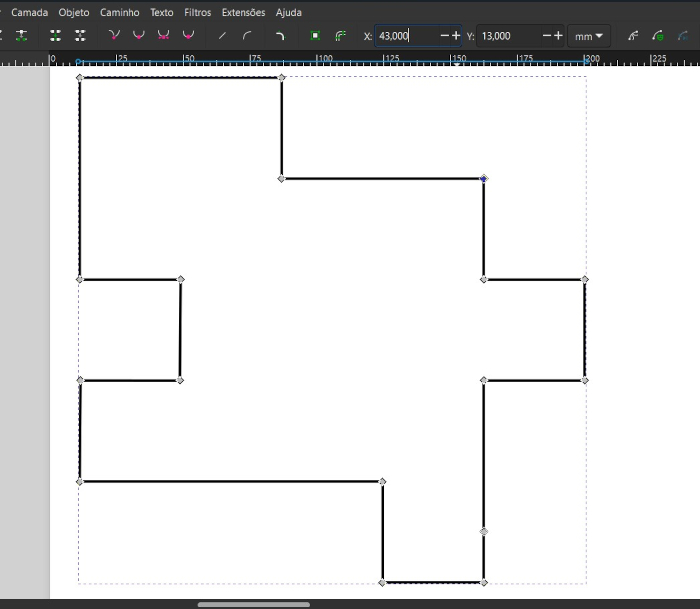Screen dimensions: 700x609
Task: Show clipping path edit icon
Action: coord(633,36)
